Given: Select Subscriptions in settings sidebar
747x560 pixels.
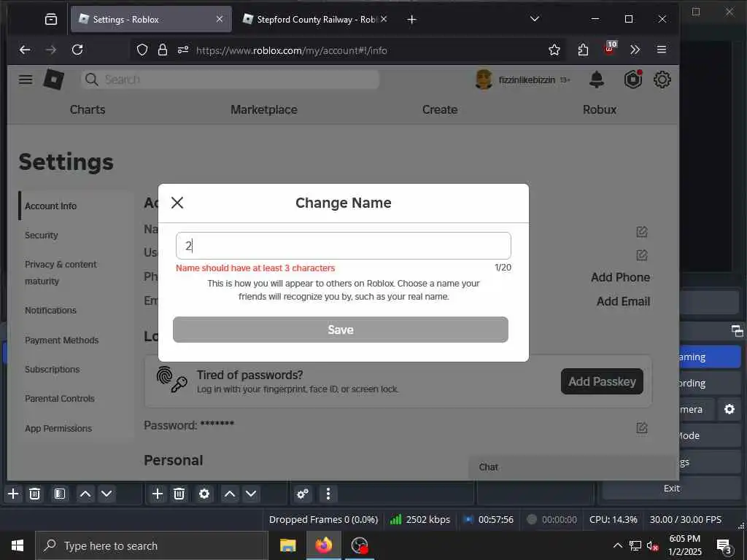Looking at the screenshot, I should pos(53,370).
